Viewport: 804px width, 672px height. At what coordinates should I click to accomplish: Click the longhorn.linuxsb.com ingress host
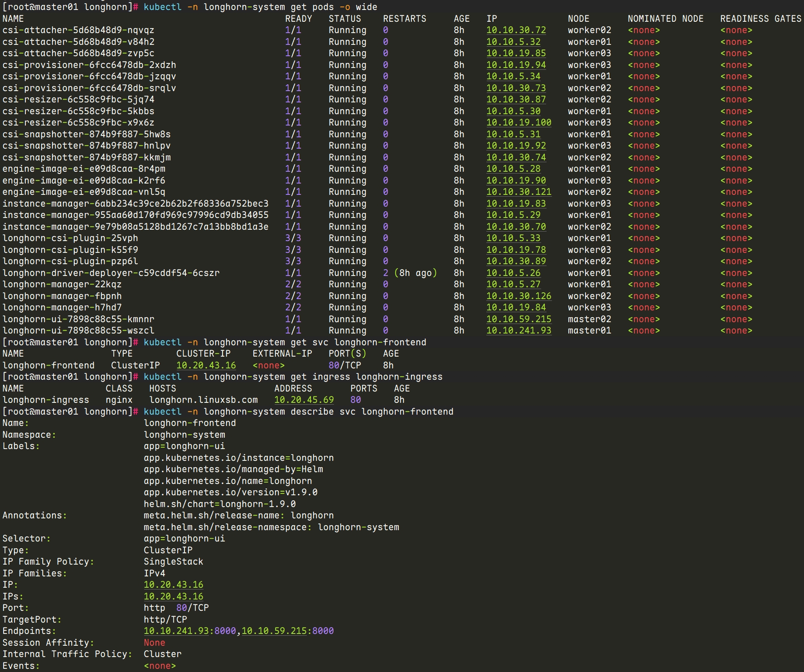point(203,400)
